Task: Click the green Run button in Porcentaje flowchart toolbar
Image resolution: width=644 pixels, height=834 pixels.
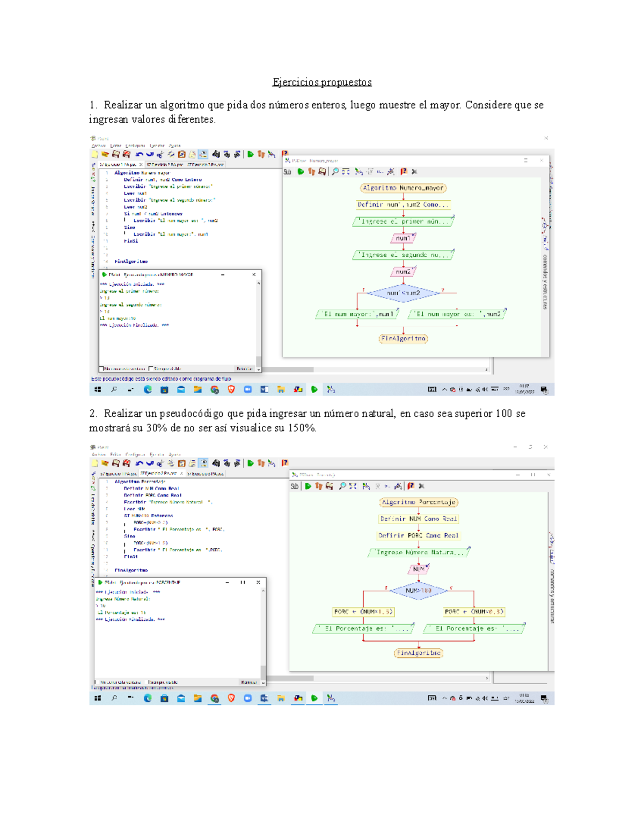Action: [x=308, y=486]
